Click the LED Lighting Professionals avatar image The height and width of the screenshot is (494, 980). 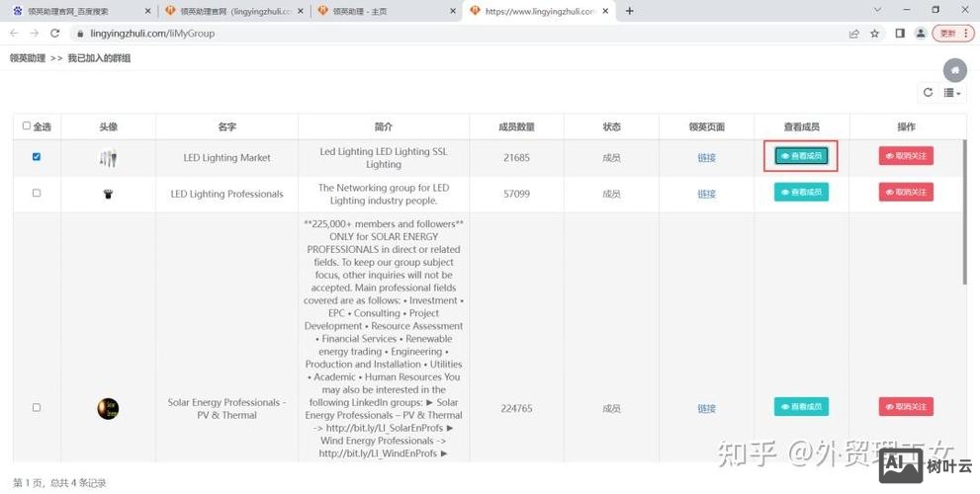(x=108, y=194)
